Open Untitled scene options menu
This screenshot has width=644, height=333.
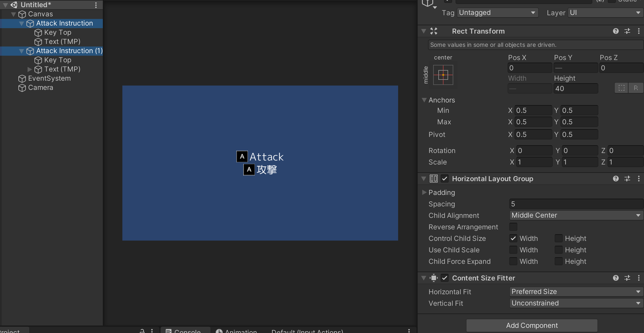click(x=96, y=5)
